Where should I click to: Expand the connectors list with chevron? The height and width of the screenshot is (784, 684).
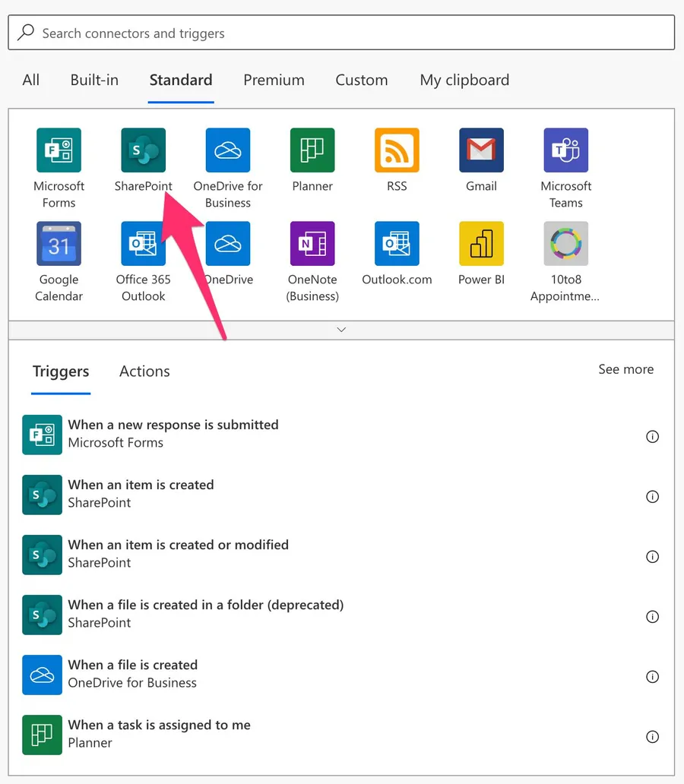coord(341,330)
